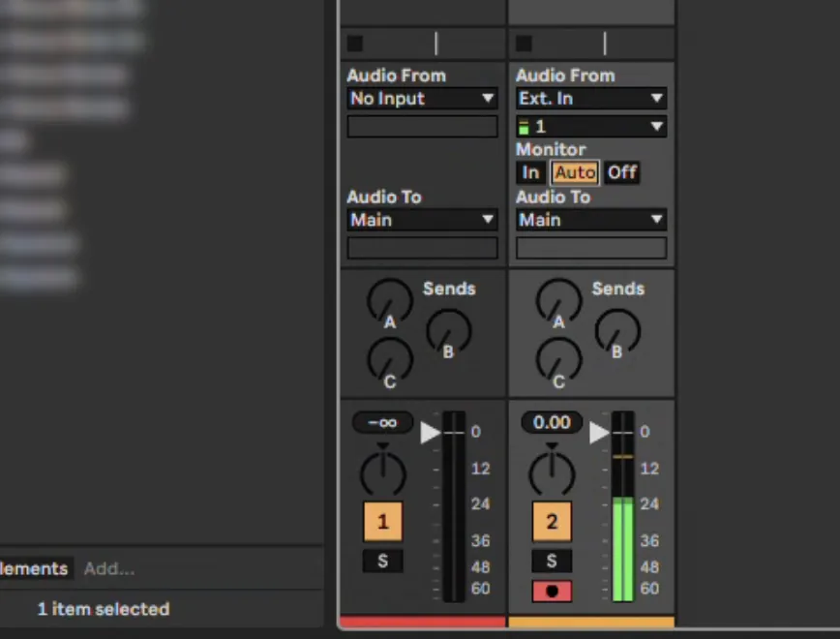Click track 1 Send A knob
840x639 pixels.
click(x=390, y=301)
